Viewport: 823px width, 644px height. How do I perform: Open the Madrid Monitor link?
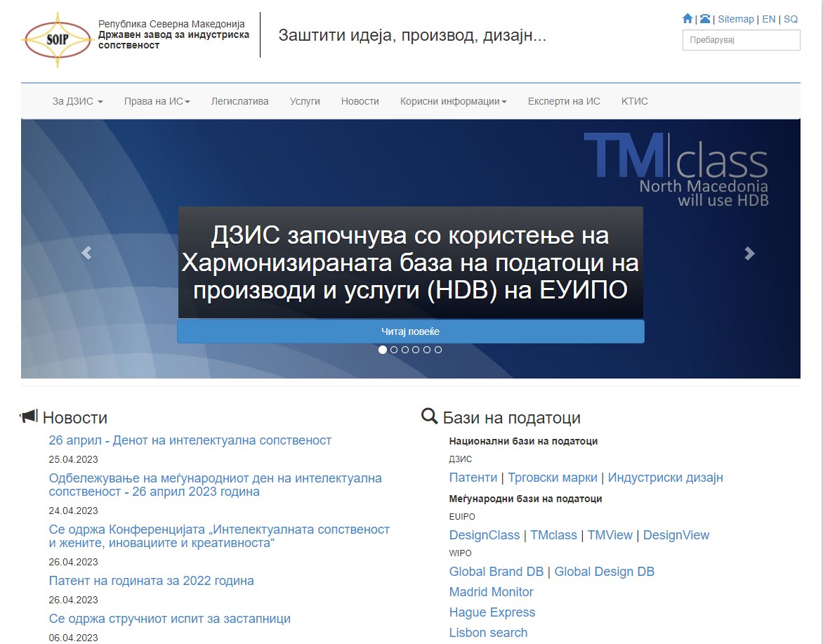(x=492, y=591)
